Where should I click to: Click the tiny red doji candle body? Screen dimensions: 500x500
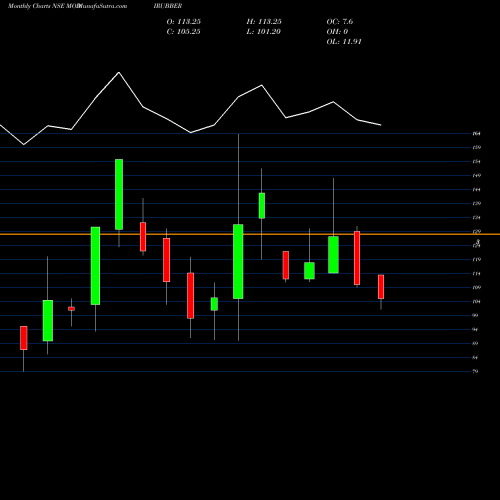point(71,309)
